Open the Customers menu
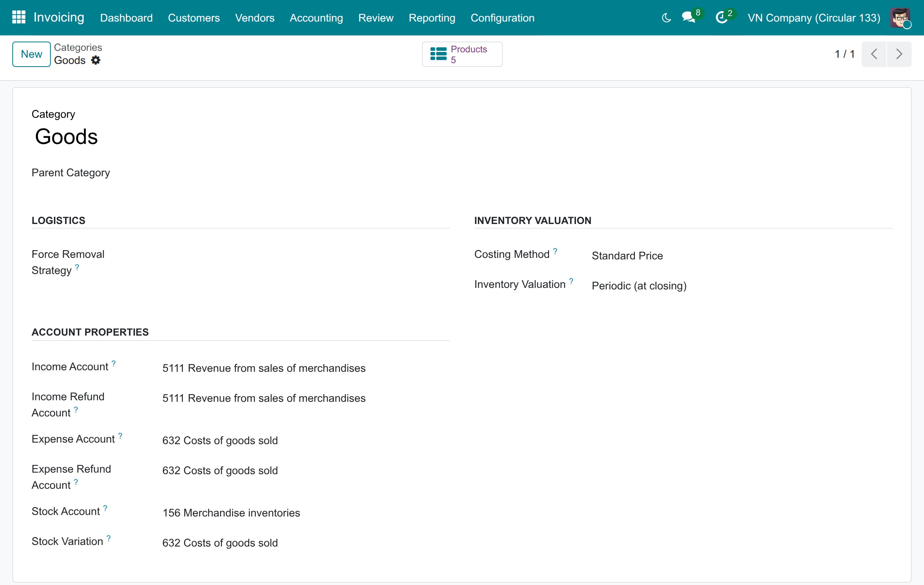The image size is (924, 585). click(x=194, y=18)
